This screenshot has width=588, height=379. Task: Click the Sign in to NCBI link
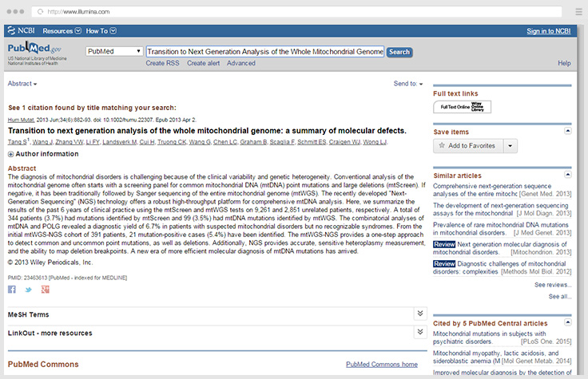(548, 31)
